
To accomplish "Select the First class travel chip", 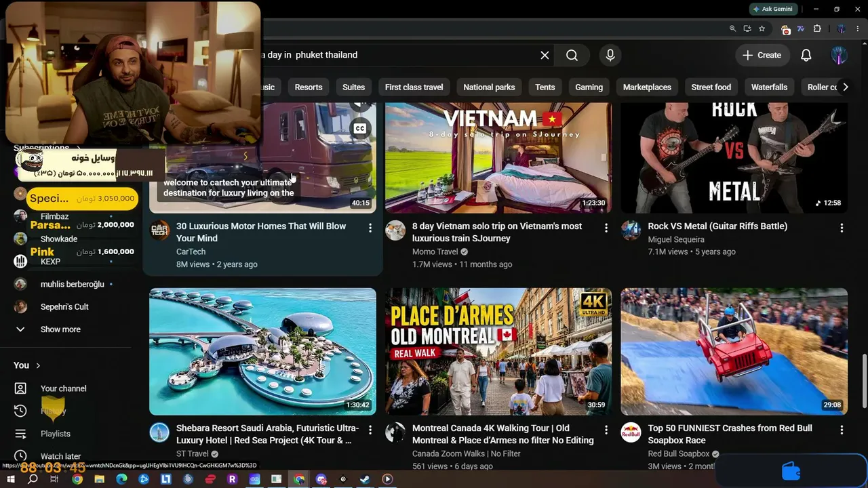I will tap(414, 87).
